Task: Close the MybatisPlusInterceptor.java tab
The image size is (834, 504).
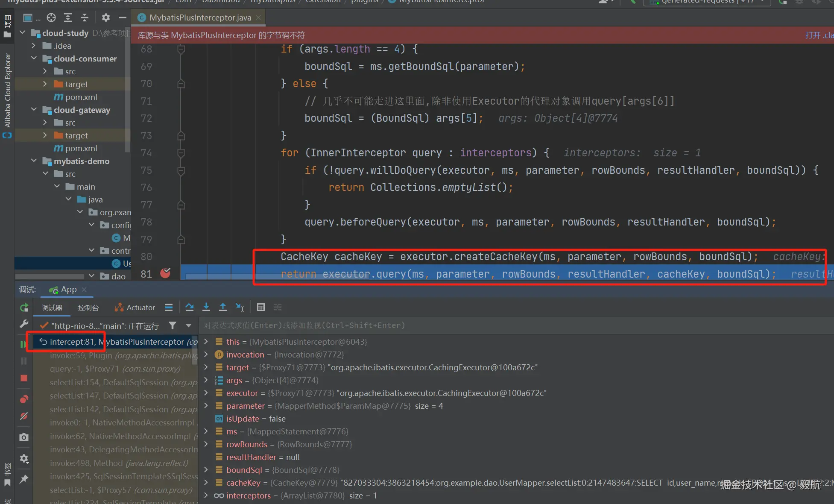Action: pyautogui.click(x=258, y=18)
